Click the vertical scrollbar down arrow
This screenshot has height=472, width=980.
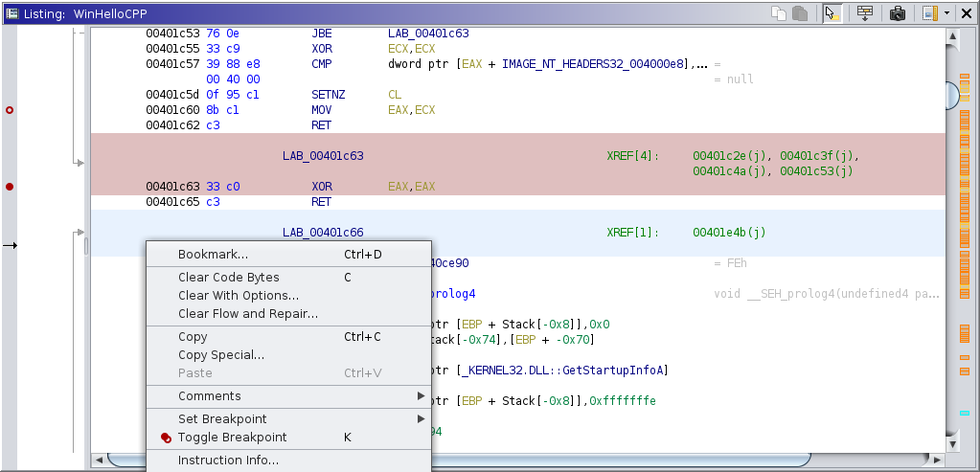(952, 443)
